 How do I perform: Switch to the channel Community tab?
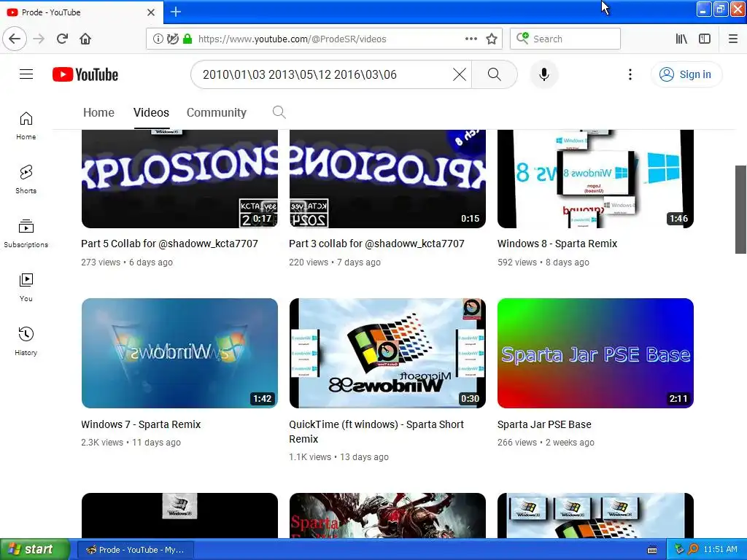(x=216, y=112)
